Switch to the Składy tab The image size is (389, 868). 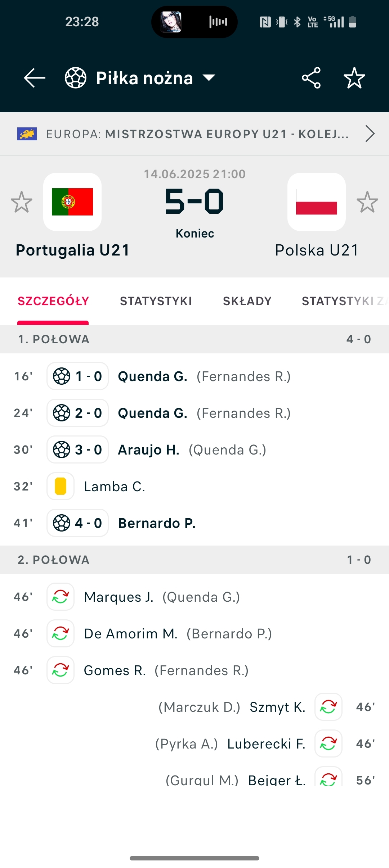(x=247, y=301)
